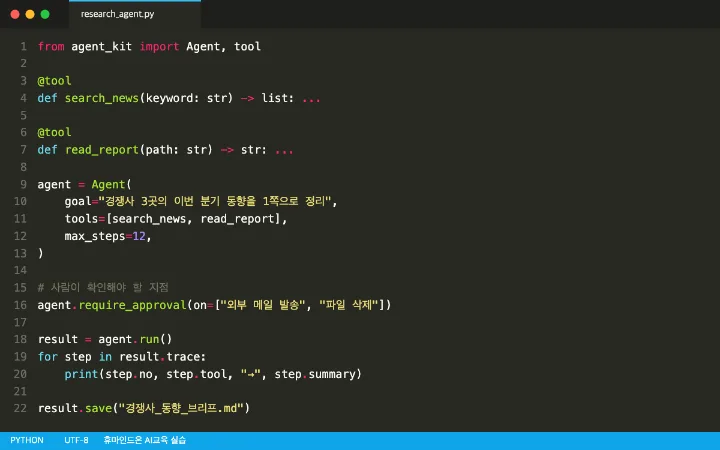Click the import keyword on line 1
Viewport: 720px width, 450px height.
[x=159, y=46]
